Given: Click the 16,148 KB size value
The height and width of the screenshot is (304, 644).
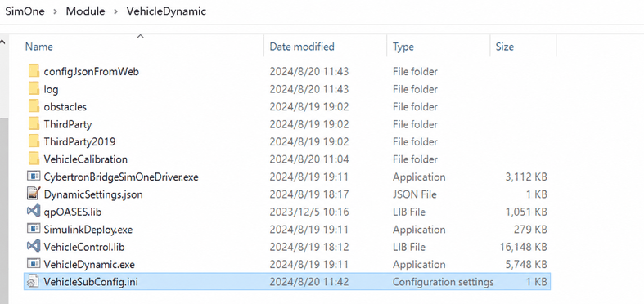Looking at the screenshot, I should click(524, 247).
